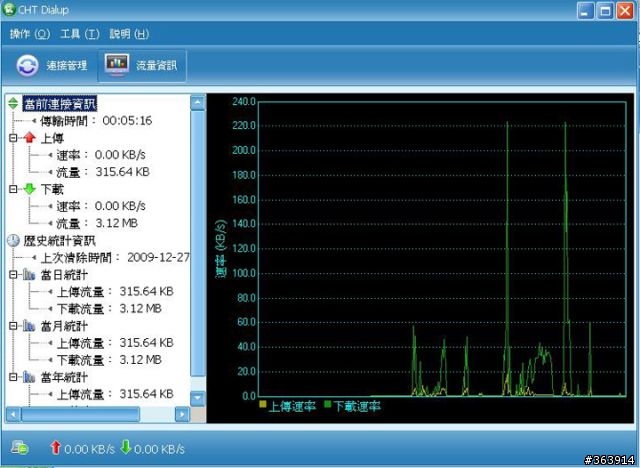The height and width of the screenshot is (468, 640).
Task: Click the horizontal scroll left arrow
Action: point(13,415)
